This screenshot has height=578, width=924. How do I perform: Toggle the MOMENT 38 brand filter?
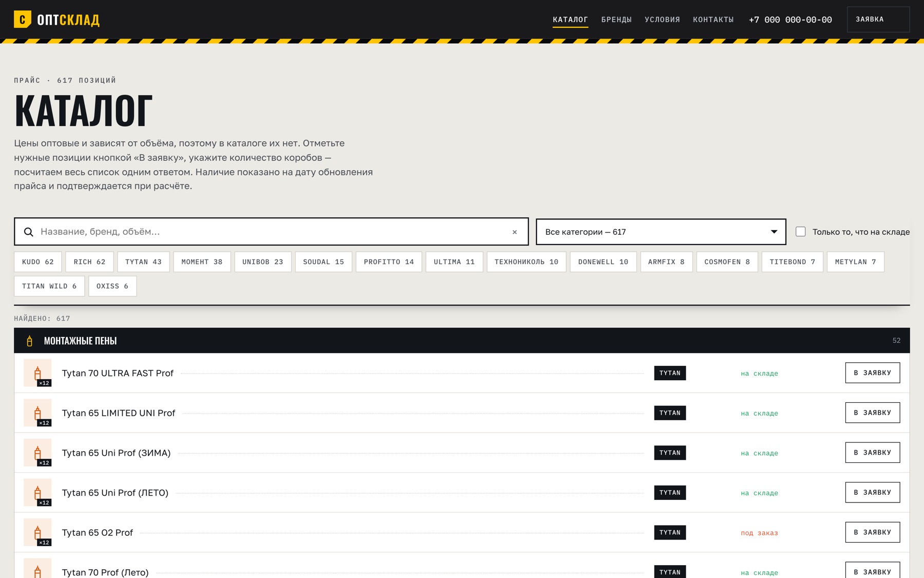(x=202, y=262)
